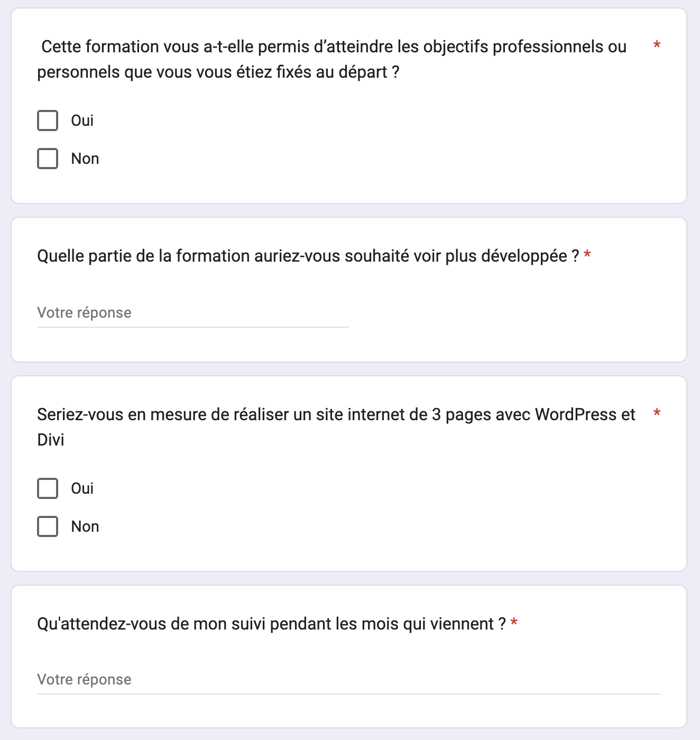The height and width of the screenshot is (740, 700).
Task: Click the "Quelle partie de la formation" question title
Action: tap(308, 256)
